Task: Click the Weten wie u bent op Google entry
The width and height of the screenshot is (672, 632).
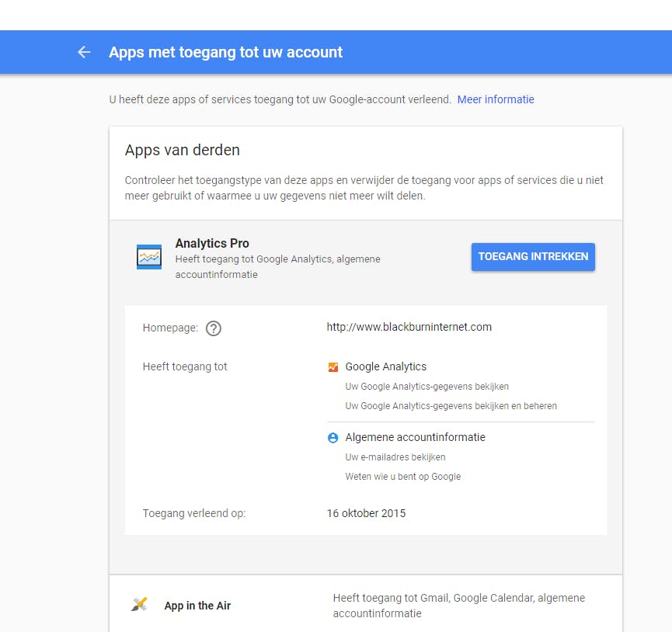Action: [402, 476]
